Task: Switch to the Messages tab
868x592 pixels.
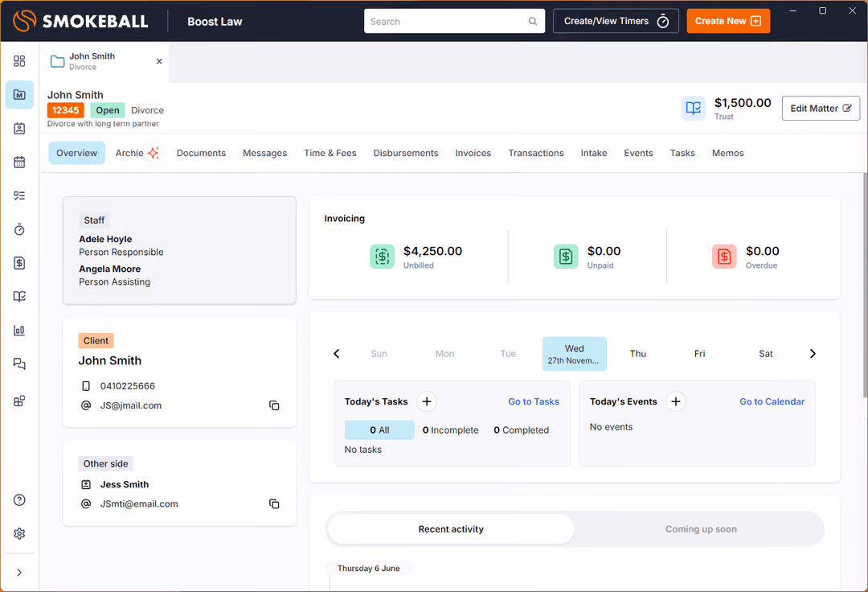Action: pos(264,153)
